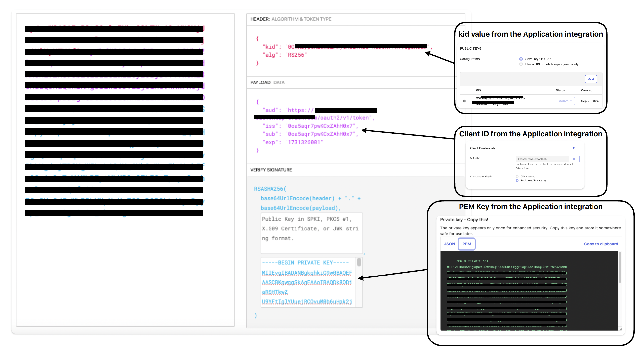The height and width of the screenshot is (357, 644).
Task: Select the 'Save keys in Okta' radio button
Action: 521,59
